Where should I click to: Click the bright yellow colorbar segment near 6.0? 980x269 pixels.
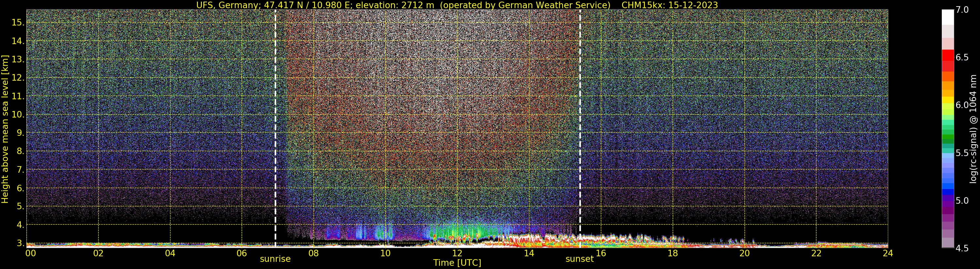[948, 100]
